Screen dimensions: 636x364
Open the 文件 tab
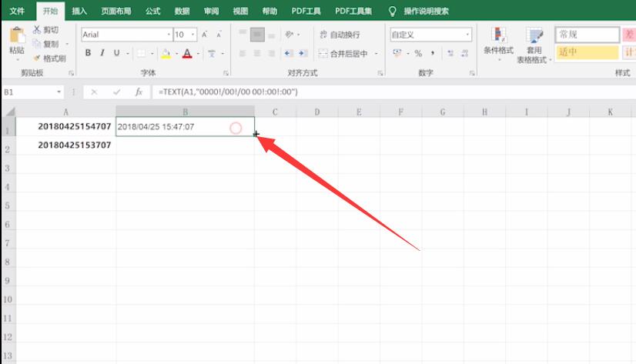(x=17, y=11)
